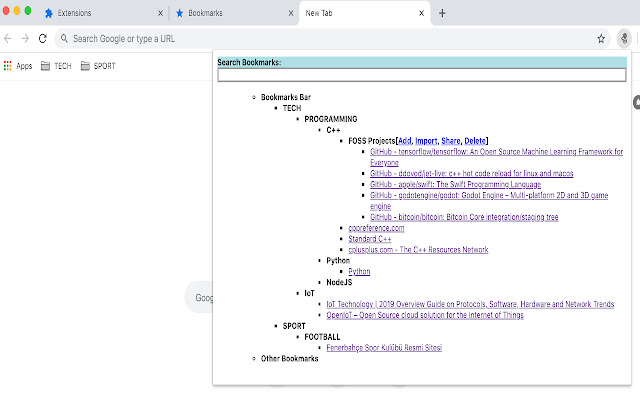640x400 pixels.
Task: Select the FOSS Projects folder label
Action: coord(372,141)
